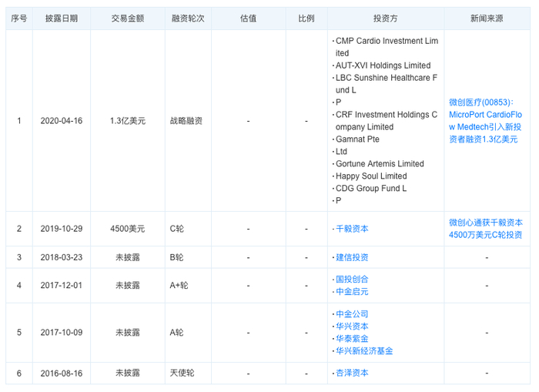Click the 披露日期 column header

[x=62, y=18]
